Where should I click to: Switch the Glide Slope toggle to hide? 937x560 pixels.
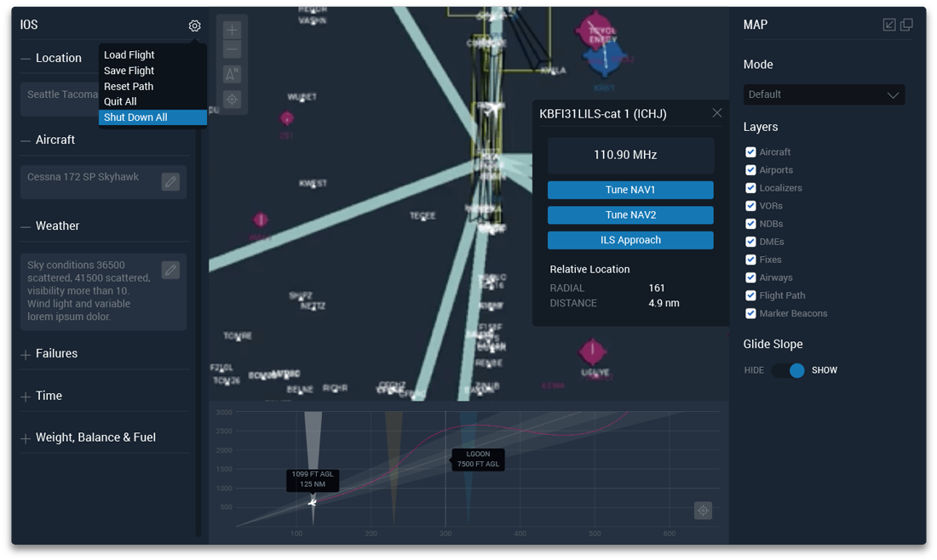click(x=788, y=370)
